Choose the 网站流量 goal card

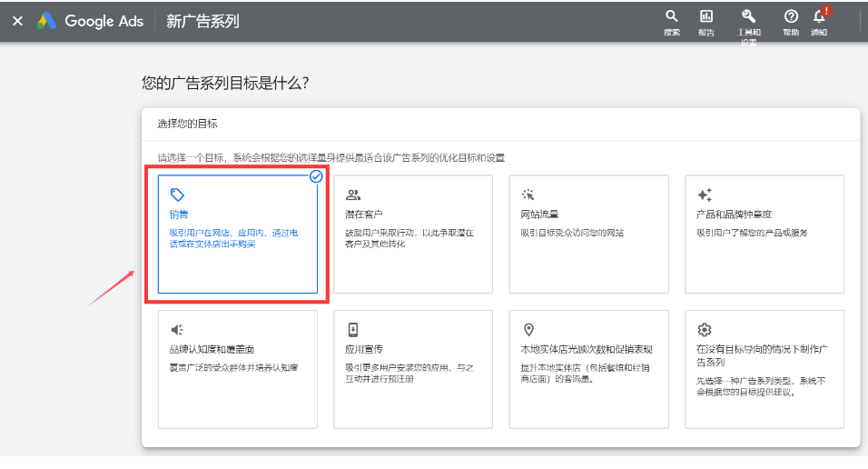click(589, 234)
